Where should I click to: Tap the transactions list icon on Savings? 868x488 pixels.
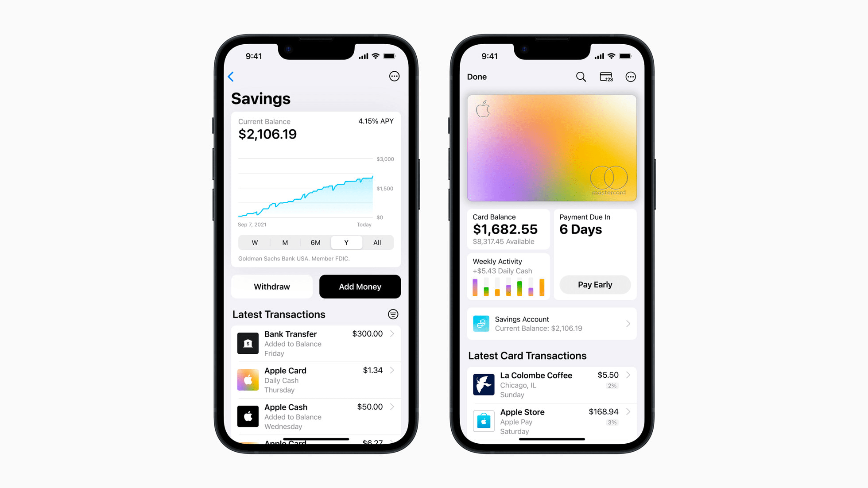[393, 314]
